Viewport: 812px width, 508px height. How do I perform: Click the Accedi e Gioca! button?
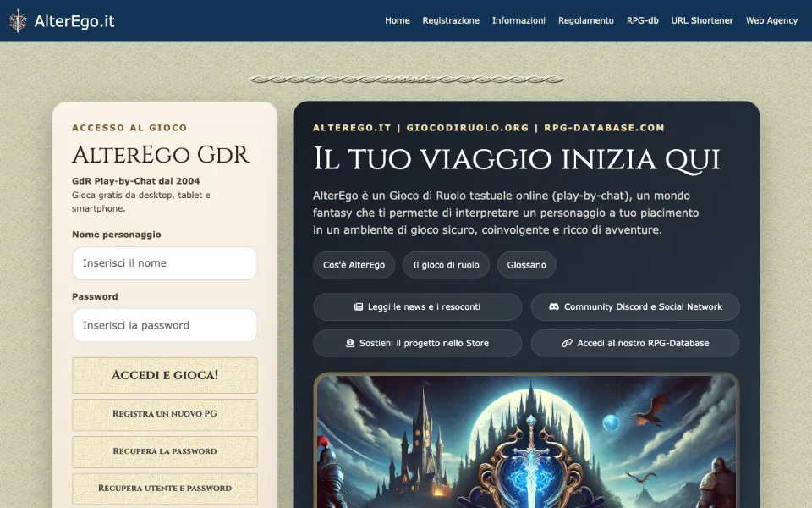coord(165,375)
